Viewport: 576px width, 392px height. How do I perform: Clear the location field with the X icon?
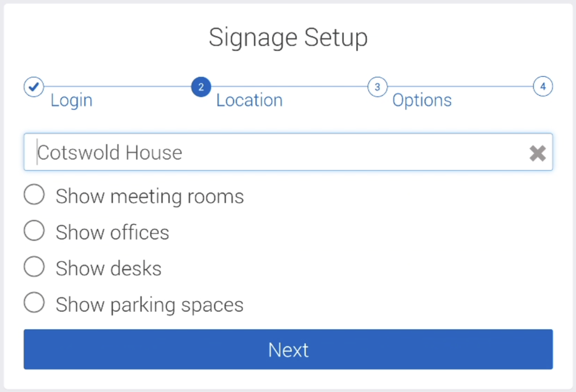(537, 153)
